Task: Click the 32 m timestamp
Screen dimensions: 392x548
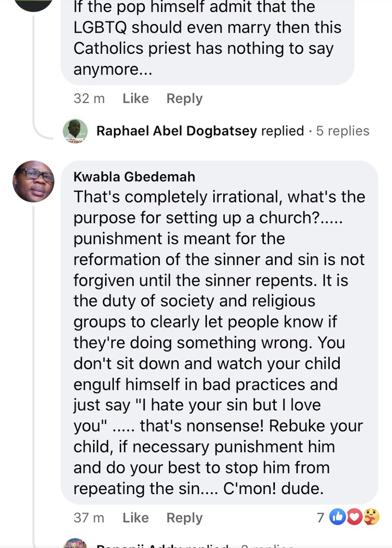Action: point(89,98)
